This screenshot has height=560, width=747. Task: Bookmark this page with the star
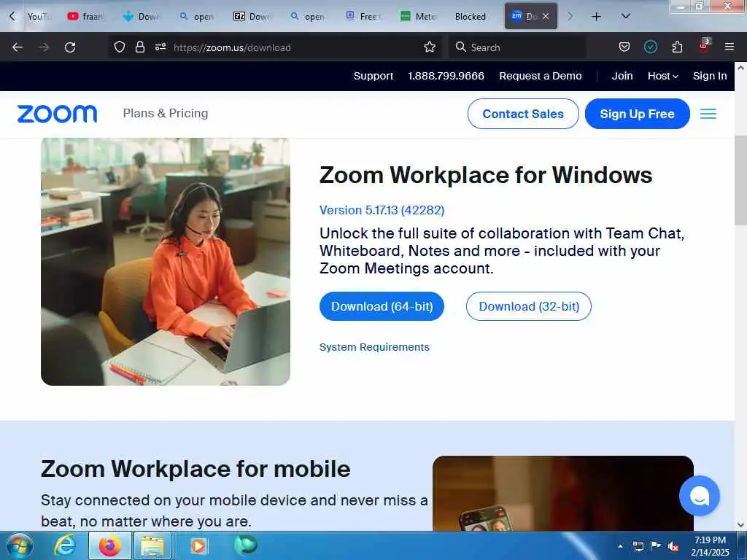tap(430, 47)
